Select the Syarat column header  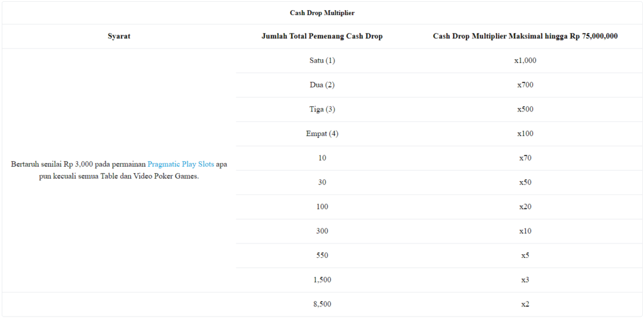[x=119, y=36]
